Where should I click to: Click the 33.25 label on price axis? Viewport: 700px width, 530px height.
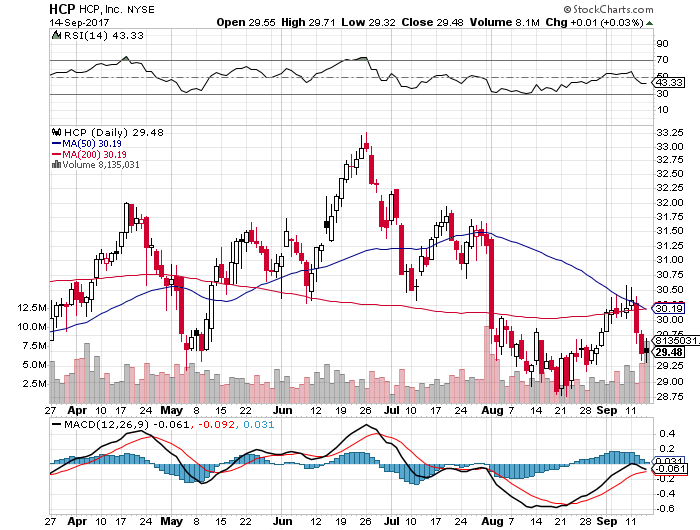667,132
